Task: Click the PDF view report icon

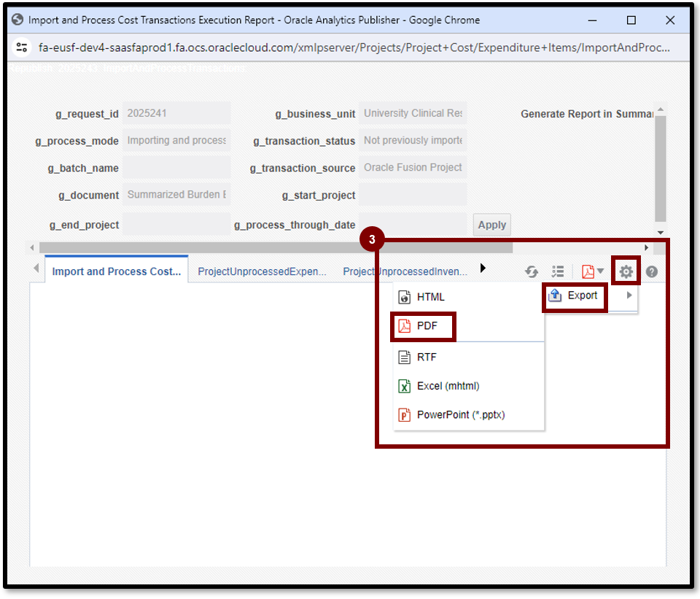Action: point(588,271)
